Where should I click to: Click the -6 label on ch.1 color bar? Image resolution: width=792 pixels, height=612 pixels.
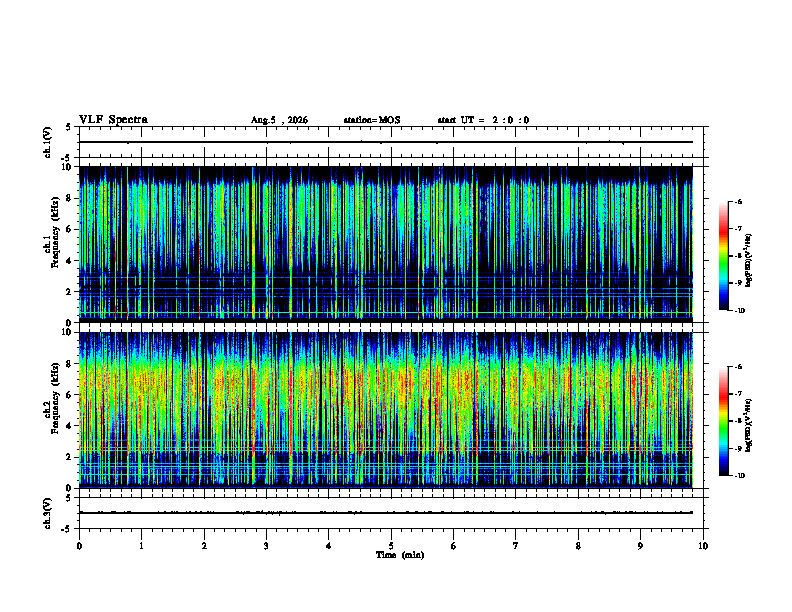(x=739, y=201)
